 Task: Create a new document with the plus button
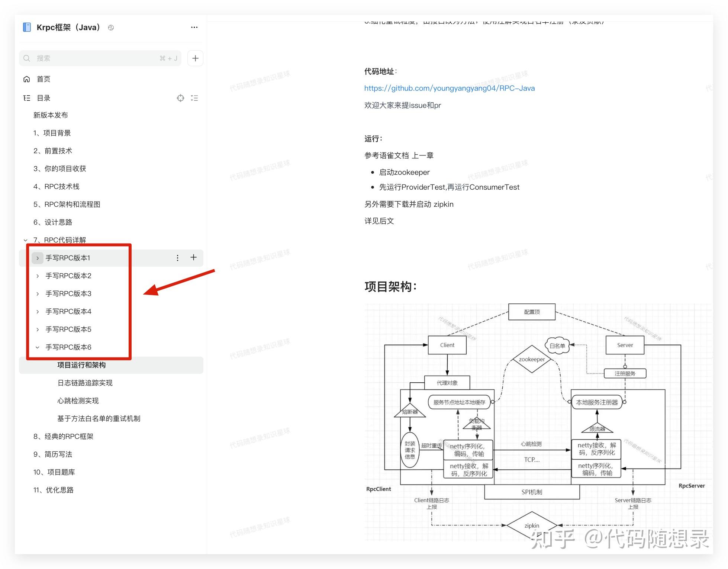coord(195,58)
